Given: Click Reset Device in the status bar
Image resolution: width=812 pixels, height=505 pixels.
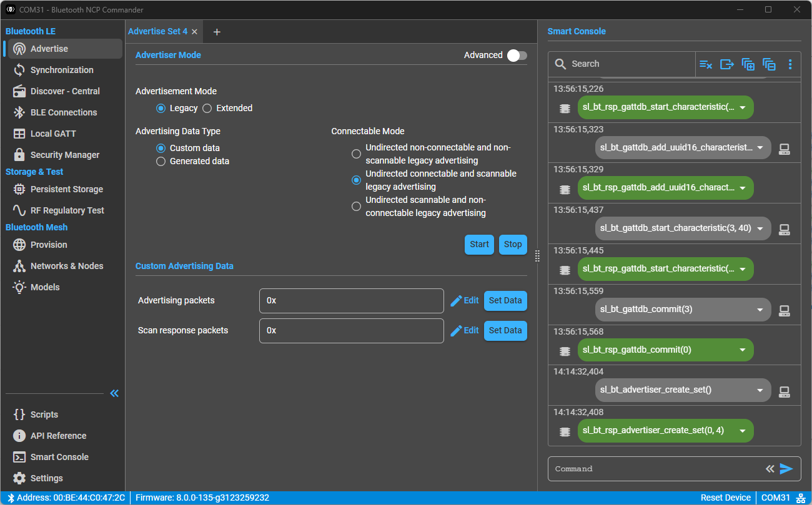Looking at the screenshot, I should pyautogui.click(x=725, y=498).
